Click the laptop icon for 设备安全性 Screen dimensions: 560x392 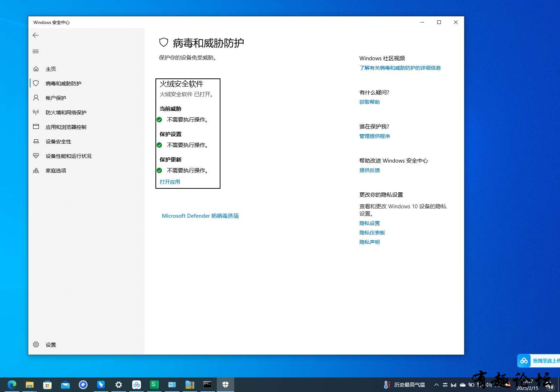[36, 141]
